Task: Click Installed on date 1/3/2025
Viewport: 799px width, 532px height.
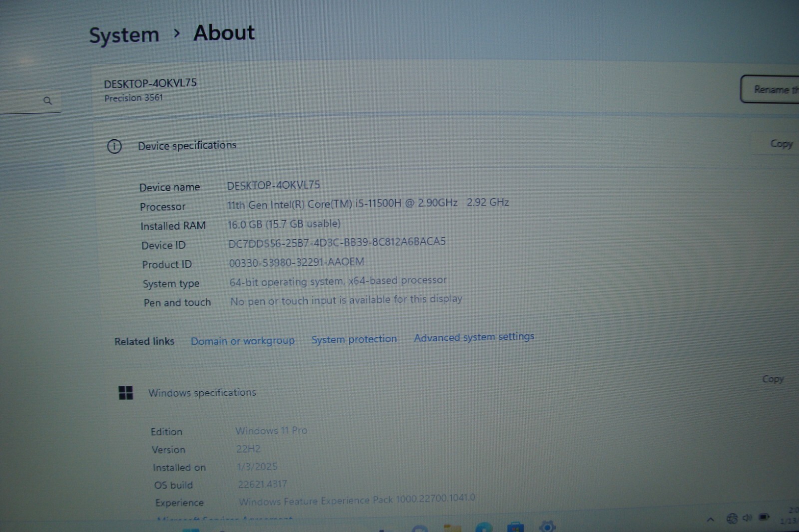Action: tap(257, 467)
